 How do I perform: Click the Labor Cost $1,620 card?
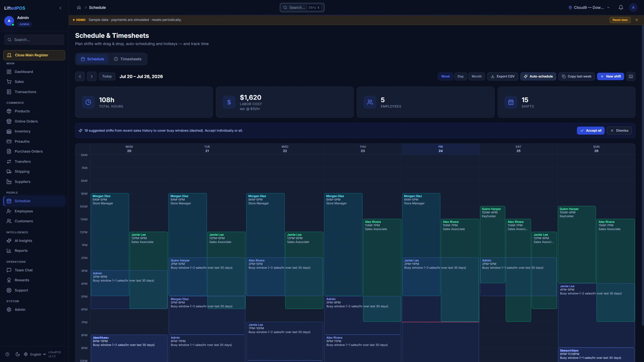(x=284, y=102)
